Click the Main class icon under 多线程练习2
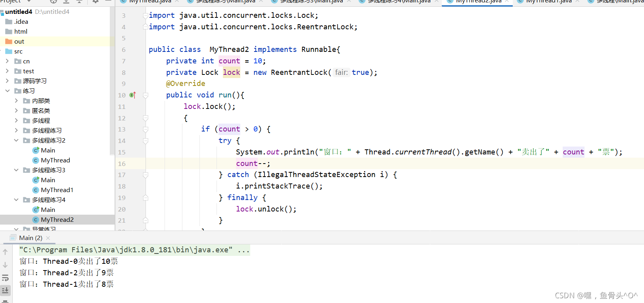Viewport: 644px width, 303px height. 36,151
